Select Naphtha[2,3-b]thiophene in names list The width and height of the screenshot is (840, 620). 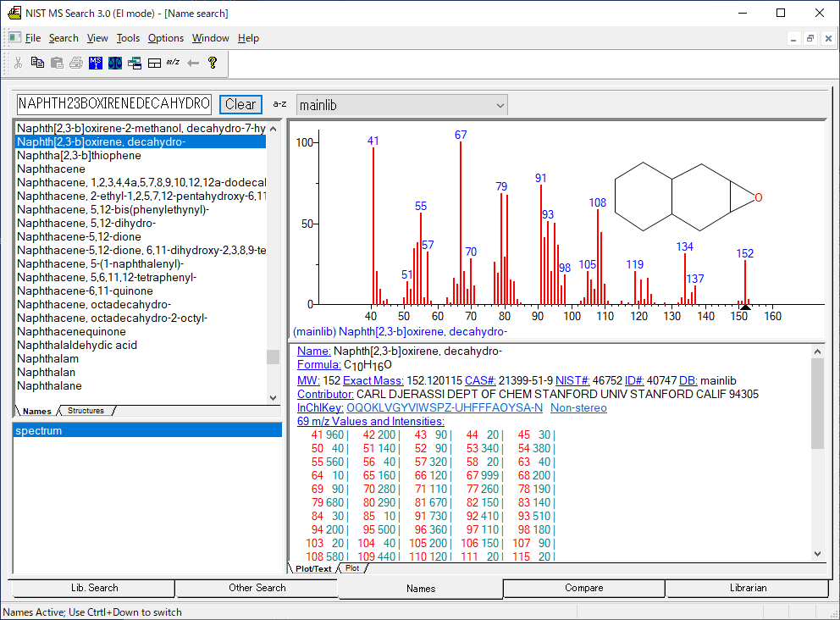pos(141,155)
